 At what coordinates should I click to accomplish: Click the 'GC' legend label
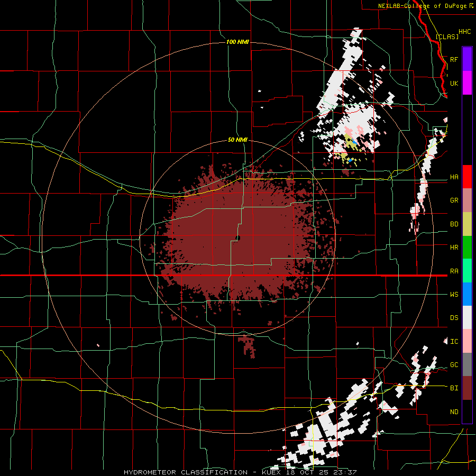pyautogui.click(x=454, y=365)
